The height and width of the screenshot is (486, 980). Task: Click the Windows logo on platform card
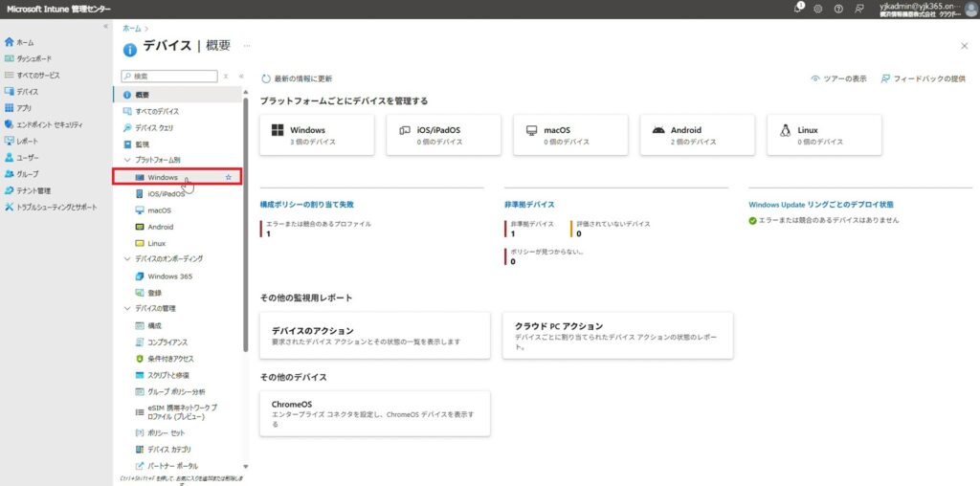tap(277, 130)
